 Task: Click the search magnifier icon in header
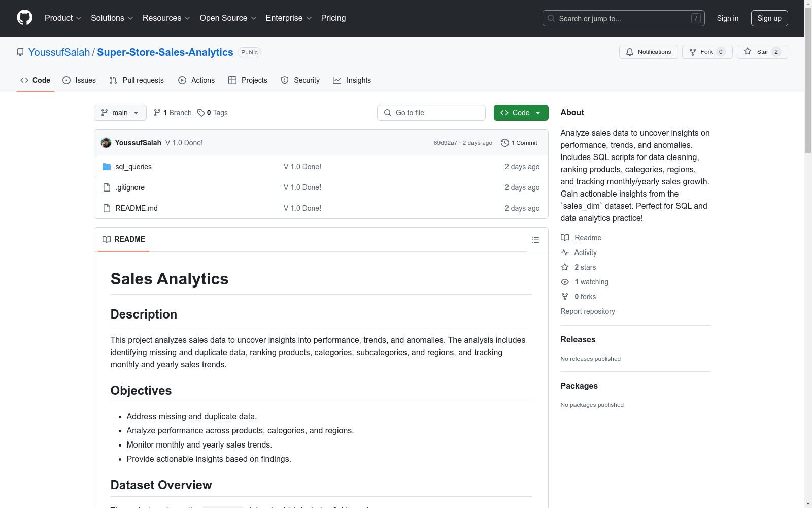(551, 18)
